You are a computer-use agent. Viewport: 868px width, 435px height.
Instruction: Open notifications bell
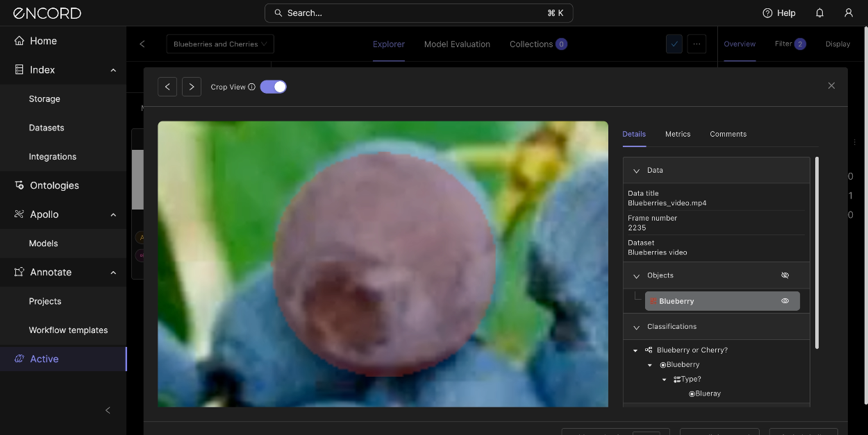[x=820, y=13]
